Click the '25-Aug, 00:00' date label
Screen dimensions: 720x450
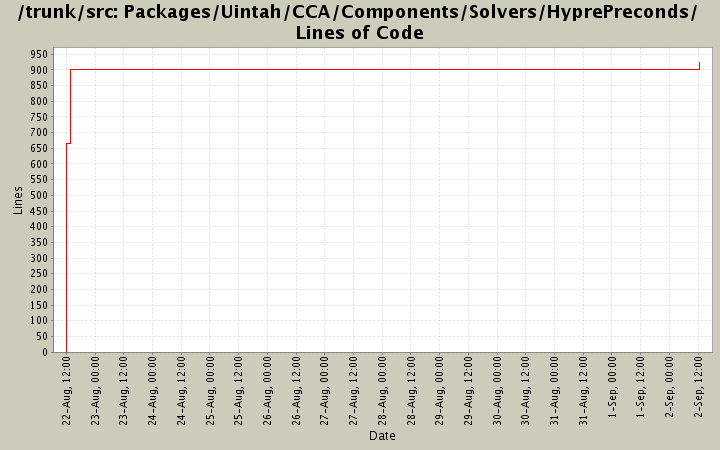(x=210, y=390)
